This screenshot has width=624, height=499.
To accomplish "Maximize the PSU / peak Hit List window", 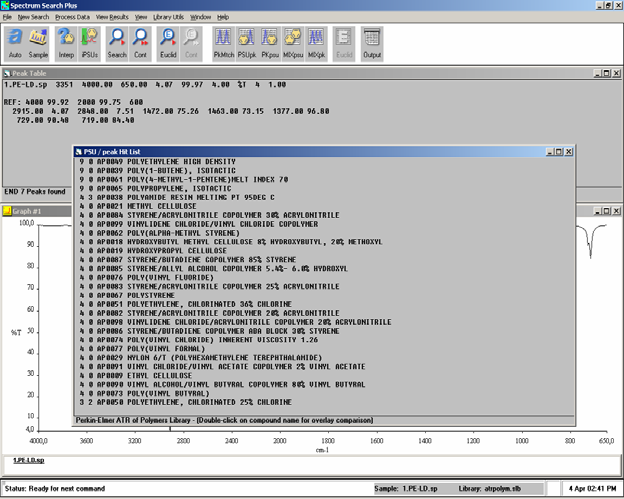I will [559, 152].
